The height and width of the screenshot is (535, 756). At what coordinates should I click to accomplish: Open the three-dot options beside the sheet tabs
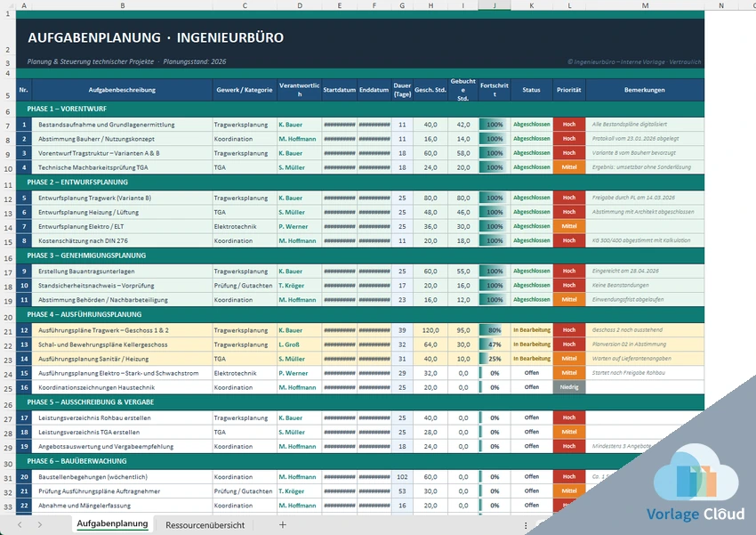(x=526, y=525)
